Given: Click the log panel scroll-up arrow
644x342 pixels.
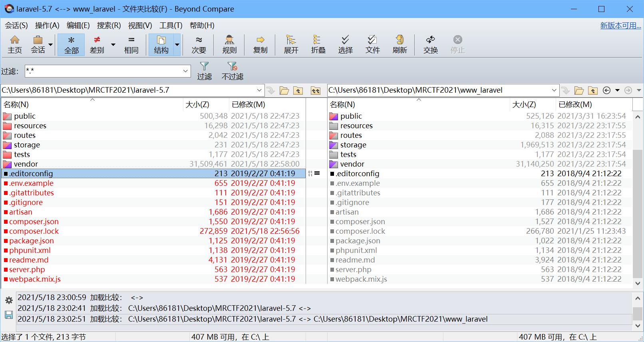Looking at the screenshot, I should click(x=638, y=298).
